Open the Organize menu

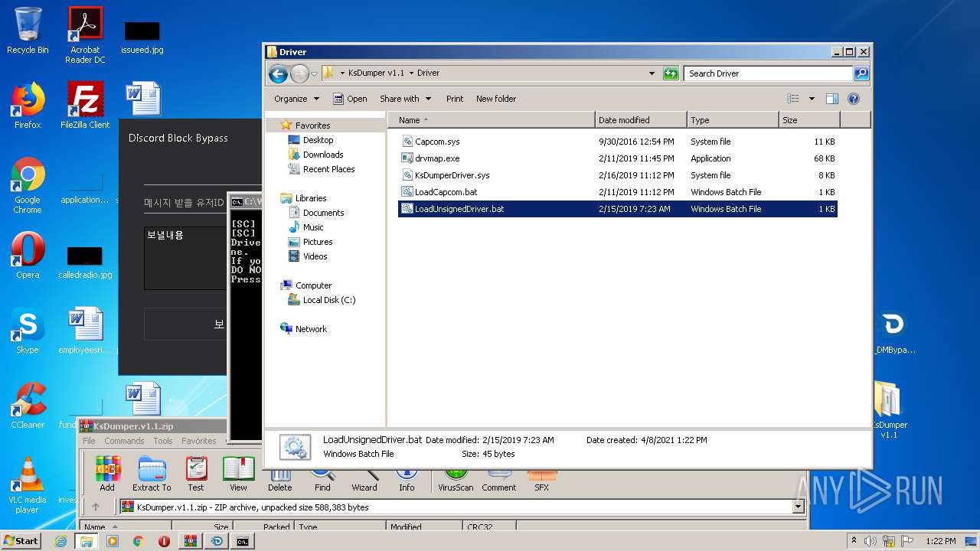(296, 99)
